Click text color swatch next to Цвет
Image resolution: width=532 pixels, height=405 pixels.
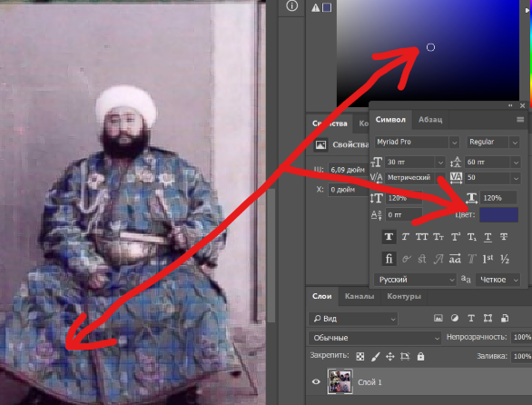point(498,215)
